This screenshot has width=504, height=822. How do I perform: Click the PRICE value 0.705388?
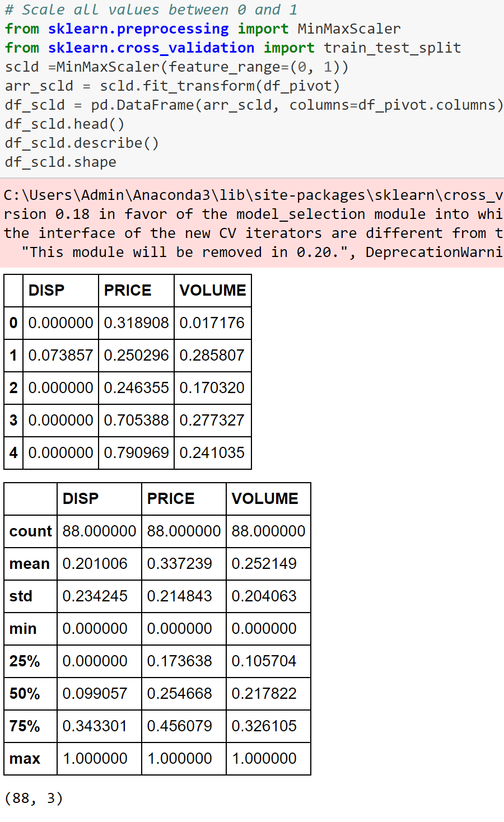[136, 420]
